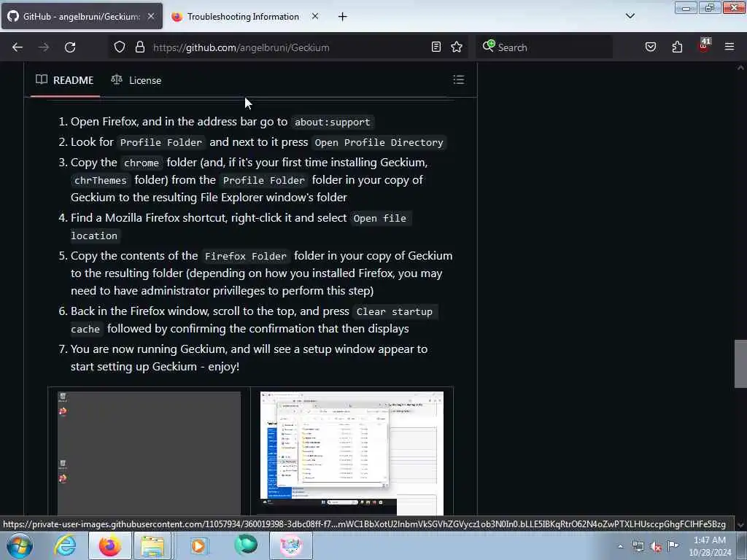
Task: Open the Extensions puzzle icon
Action: 677,47
